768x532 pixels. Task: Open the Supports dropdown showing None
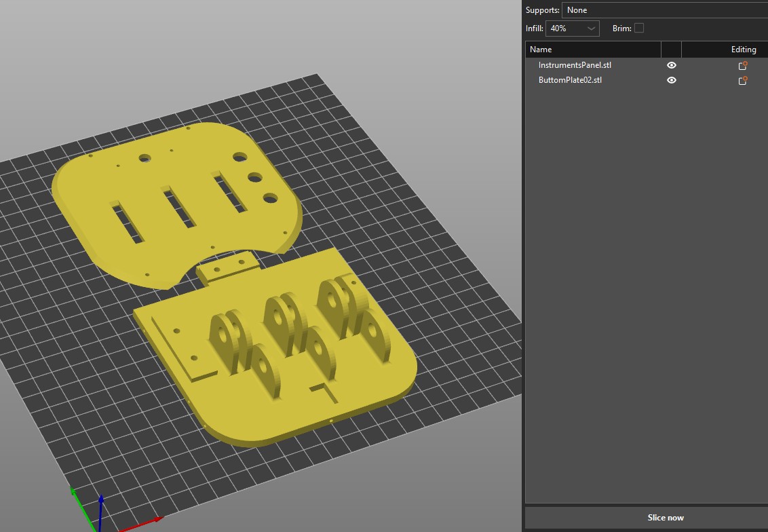point(665,10)
